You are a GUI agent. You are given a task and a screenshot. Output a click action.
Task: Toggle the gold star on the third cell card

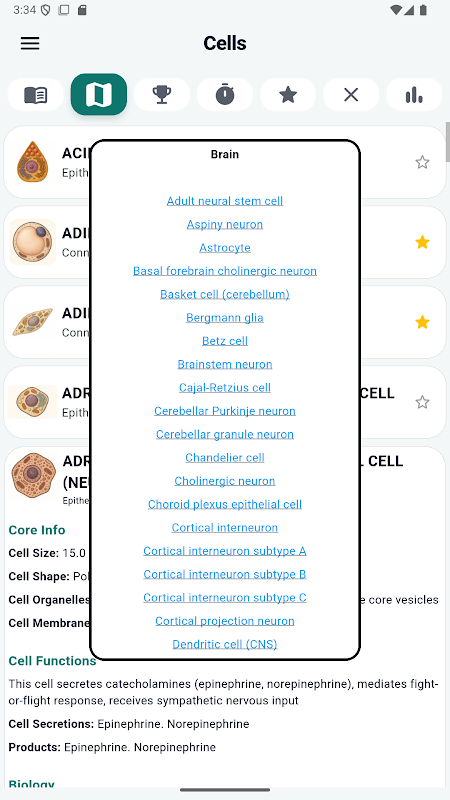(x=422, y=322)
